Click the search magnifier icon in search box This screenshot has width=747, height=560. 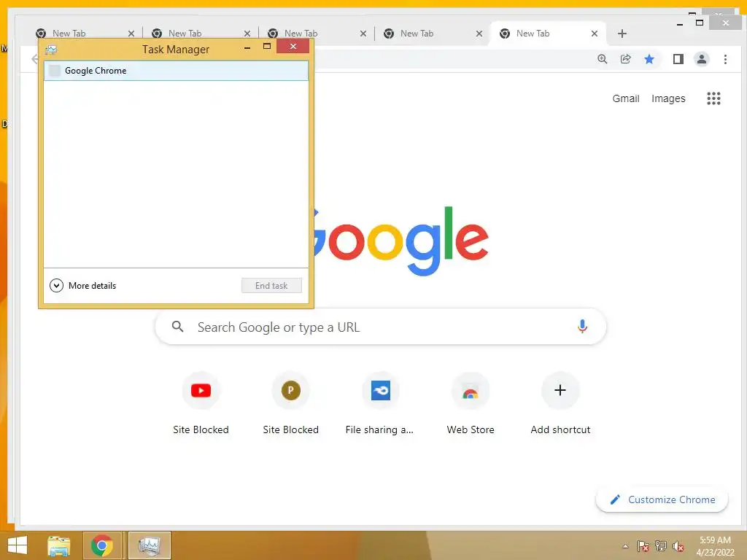178,327
